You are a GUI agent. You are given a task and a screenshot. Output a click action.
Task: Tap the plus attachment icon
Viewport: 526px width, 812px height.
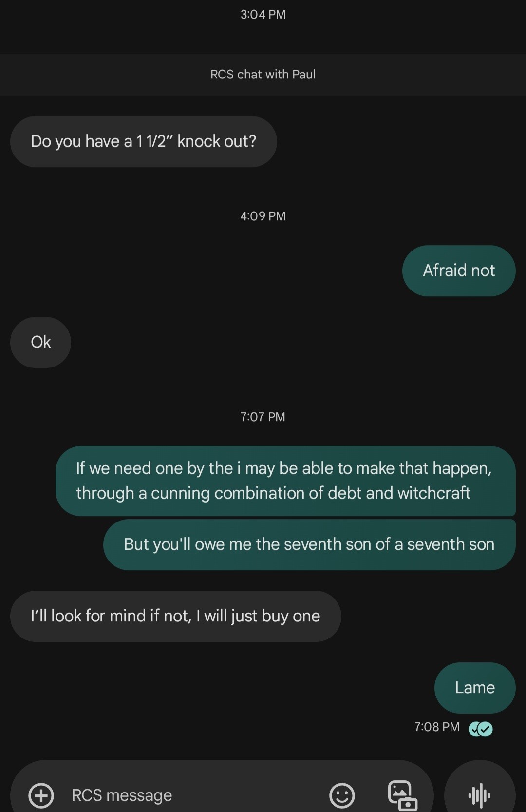(x=41, y=795)
